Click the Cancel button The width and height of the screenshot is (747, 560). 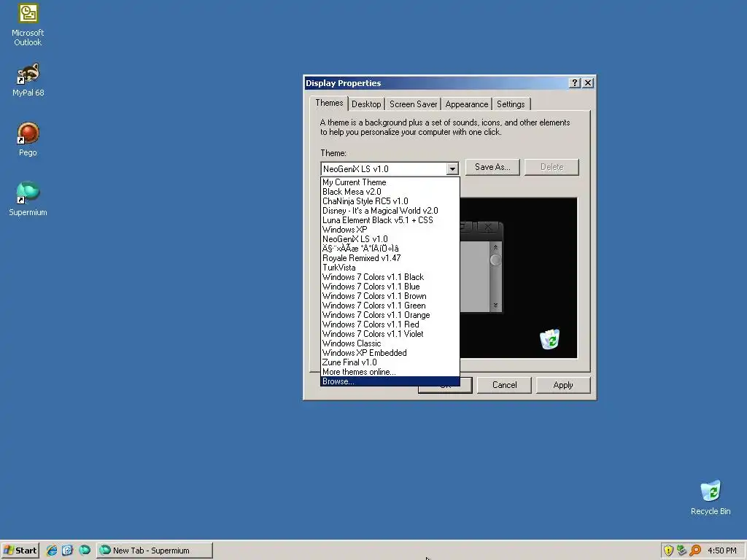[x=504, y=385]
